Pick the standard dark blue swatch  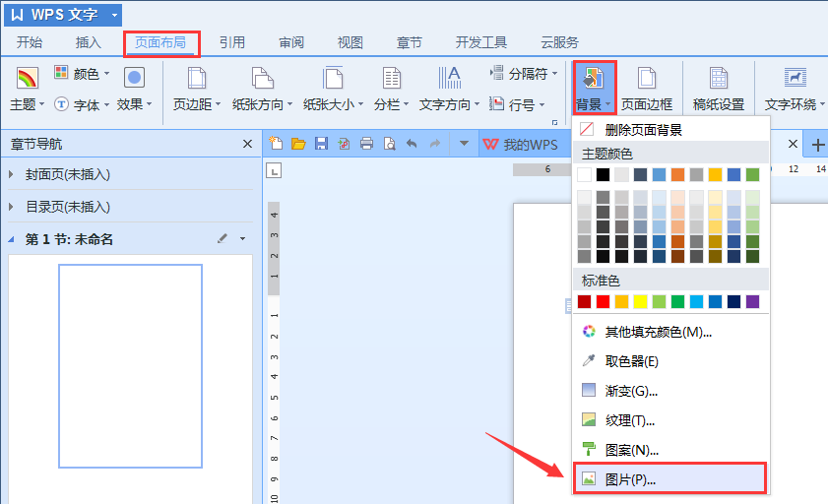pyautogui.click(x=734, y=301)
